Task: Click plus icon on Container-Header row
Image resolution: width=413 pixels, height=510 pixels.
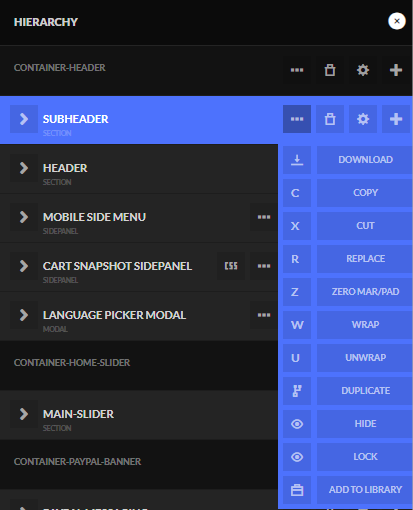Action: coord(396,70)
